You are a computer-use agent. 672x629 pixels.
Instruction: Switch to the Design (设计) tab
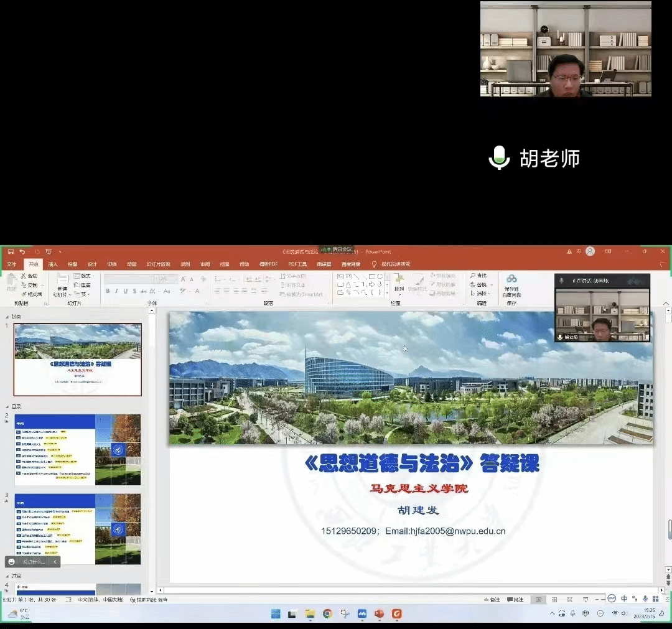92,264
